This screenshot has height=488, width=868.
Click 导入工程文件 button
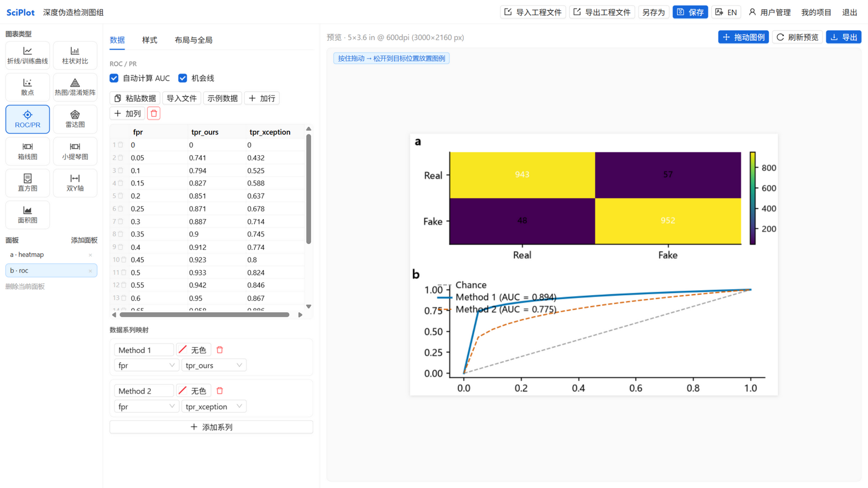(533, 12)
